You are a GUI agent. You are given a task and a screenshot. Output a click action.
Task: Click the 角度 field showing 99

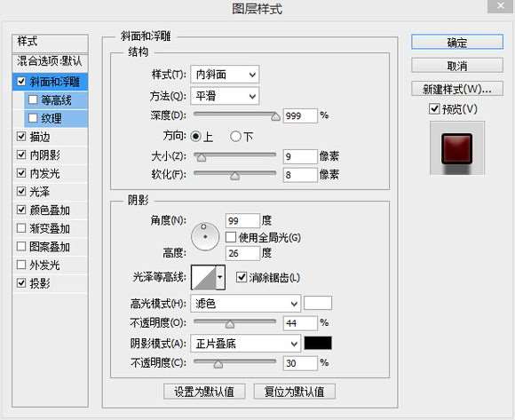pyautogui.click(x=242, y=220)
